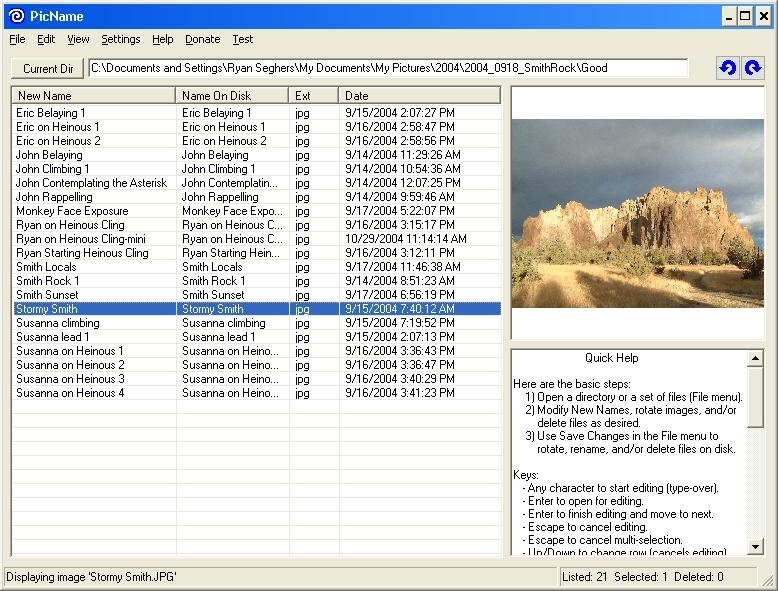Open the Edit menu
Image resolution: width=778 pixels, height=591 pixels.
point(46,39)
